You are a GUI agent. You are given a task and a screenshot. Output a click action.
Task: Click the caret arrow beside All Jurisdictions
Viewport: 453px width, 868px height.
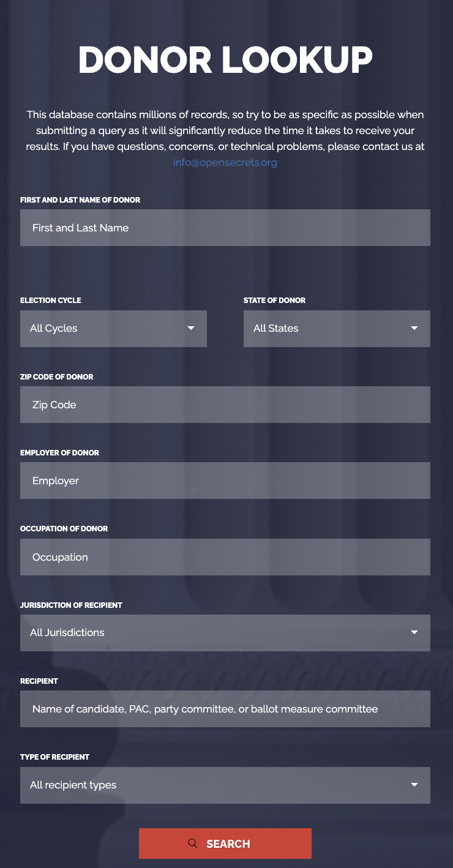414,632
